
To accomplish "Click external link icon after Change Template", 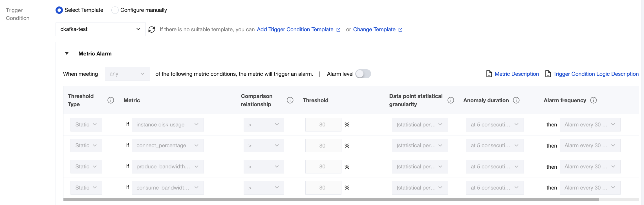I will 400,30.
